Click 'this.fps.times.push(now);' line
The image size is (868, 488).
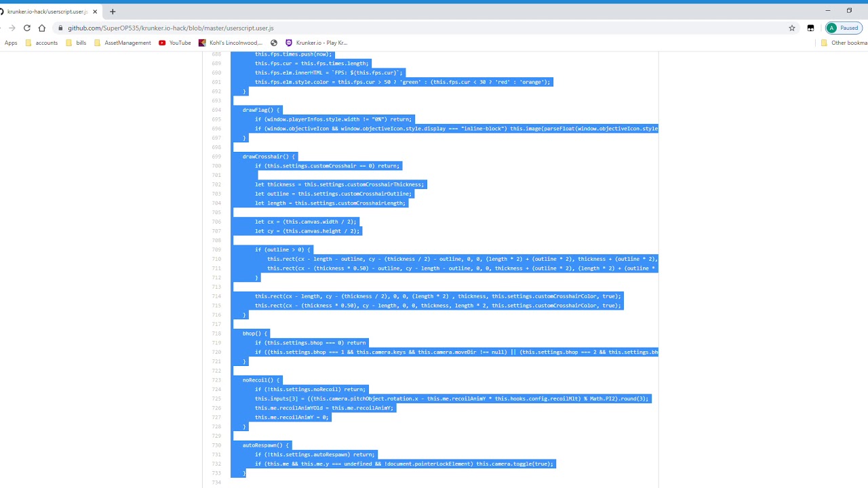tap(294, 54)
